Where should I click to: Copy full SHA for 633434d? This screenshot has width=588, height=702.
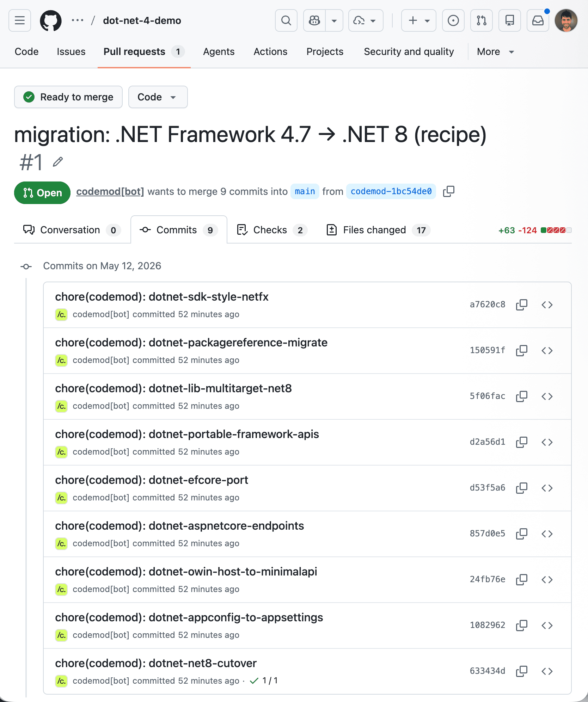(522, 671)
